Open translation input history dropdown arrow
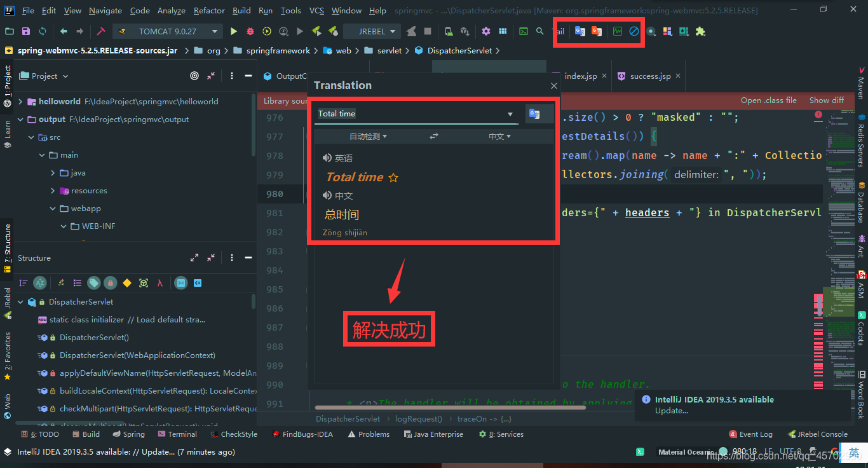The width and height of the screenshot is (868, 468). coord(510,114)
